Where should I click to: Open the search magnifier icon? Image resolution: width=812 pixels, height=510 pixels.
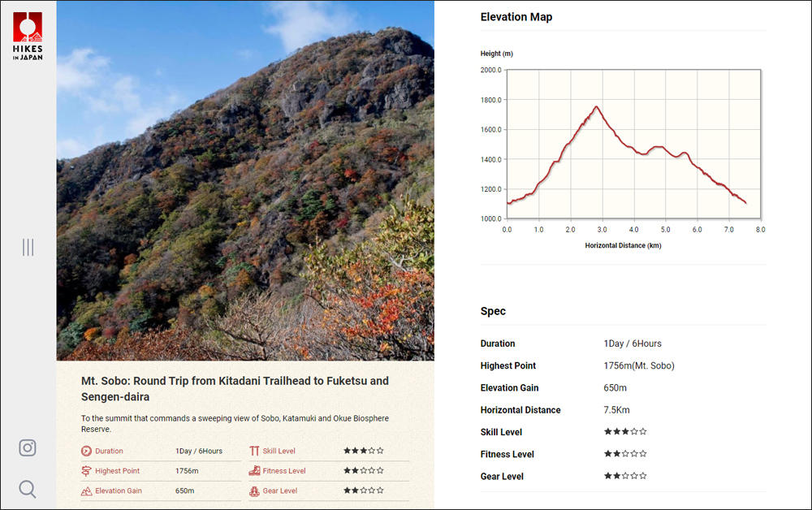pos(28,488)
